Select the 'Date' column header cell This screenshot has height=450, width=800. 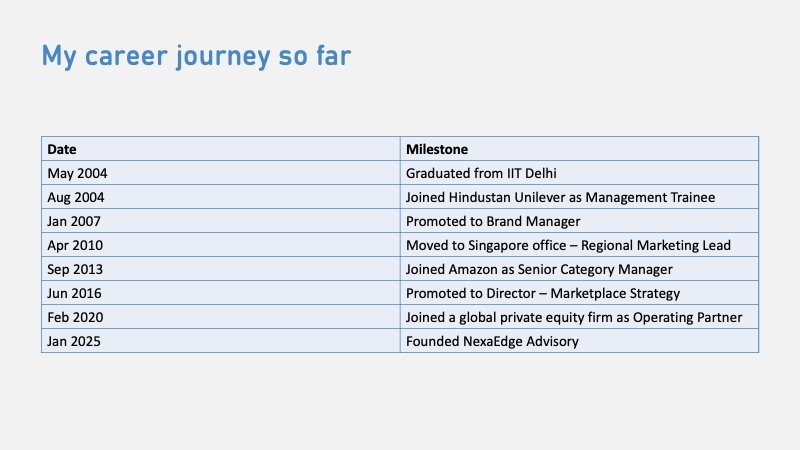coord(220,148)
